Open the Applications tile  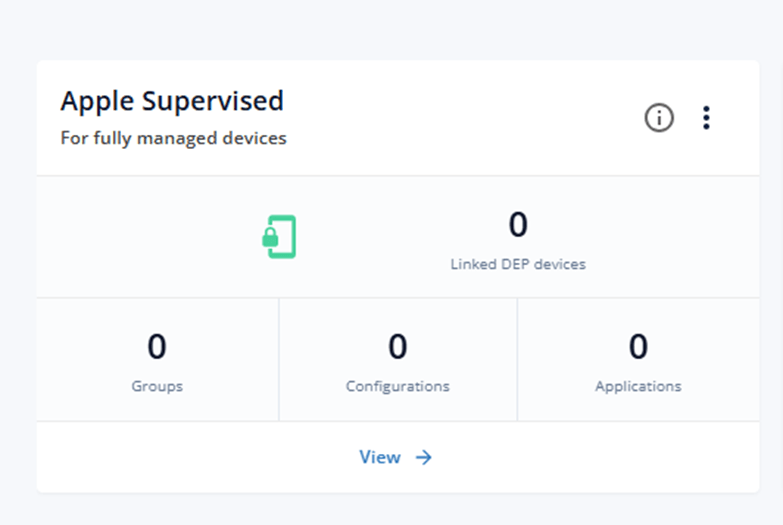[638, 360]
